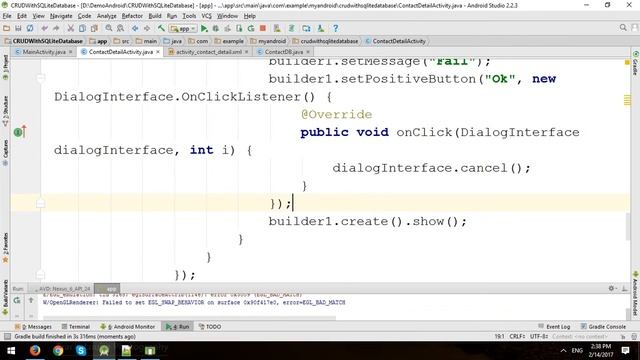The image size is (640, 360).
Task: Close the MainActivity.java tab
Action: 71,52
